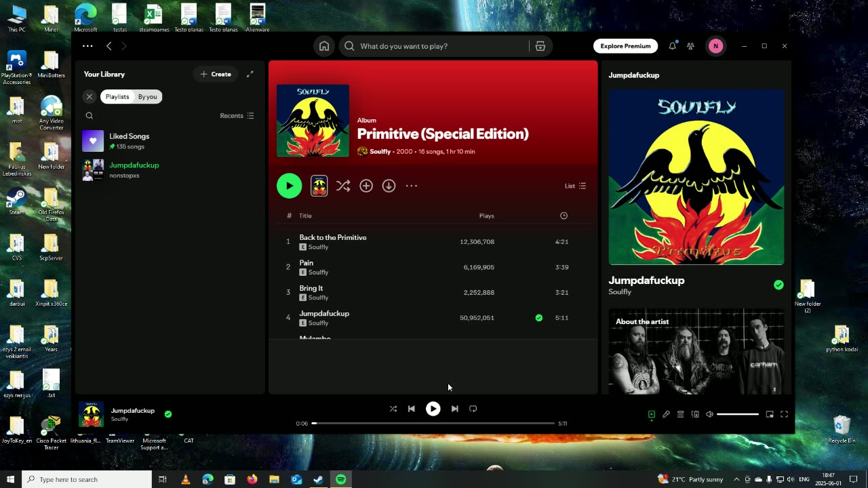
Task: Open the notifications bell
Action: coord(672,46)
